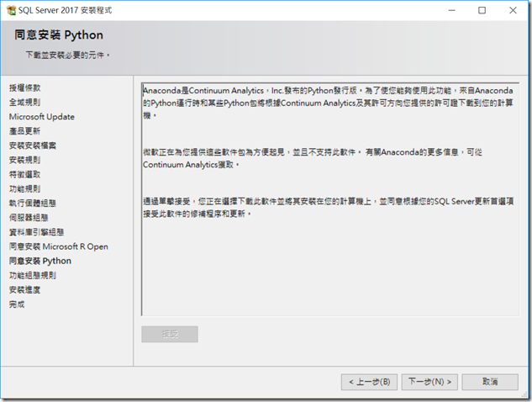
Task: Click the window title SQL Server 2017 安裝程式
Action: coord(65,11)
